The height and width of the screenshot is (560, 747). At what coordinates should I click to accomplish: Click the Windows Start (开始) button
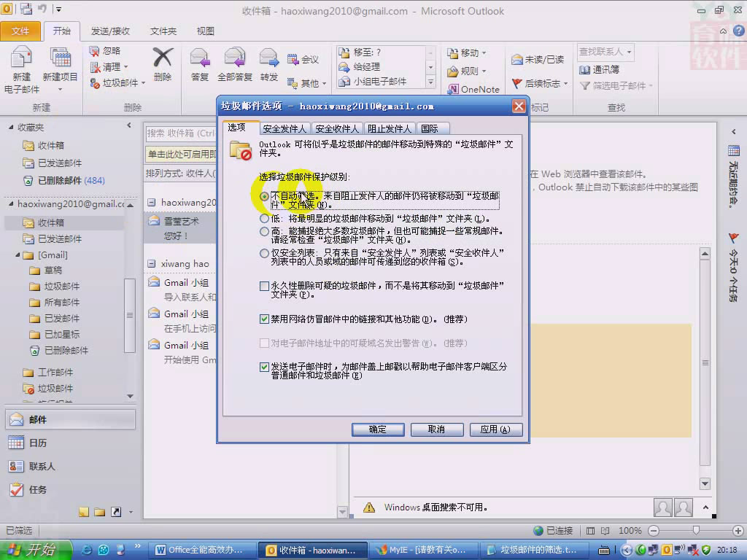click(x=36, y=550)
